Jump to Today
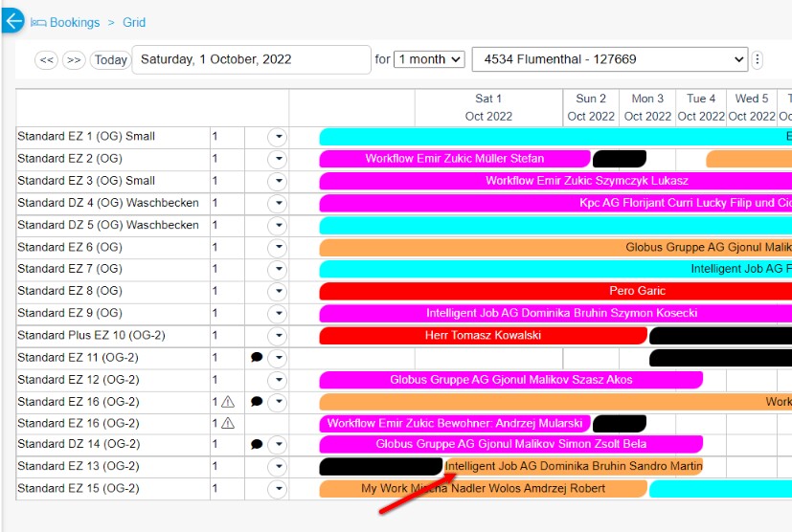 (110, 60)
